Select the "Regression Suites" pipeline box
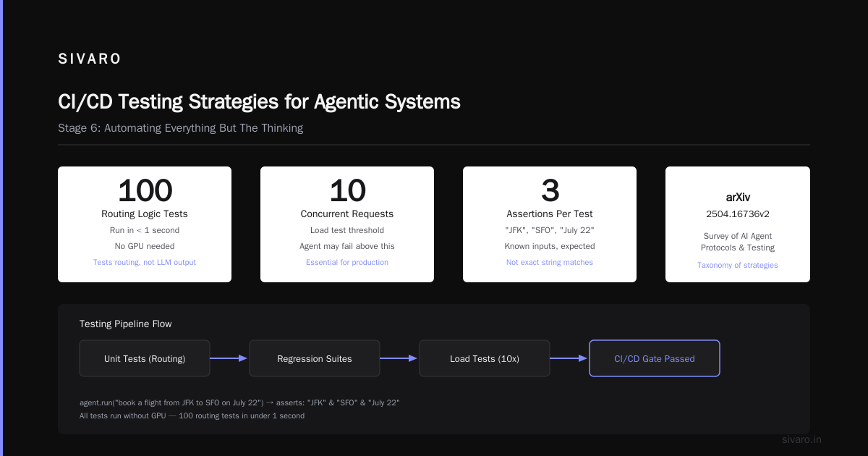 (x=315, y=358)
